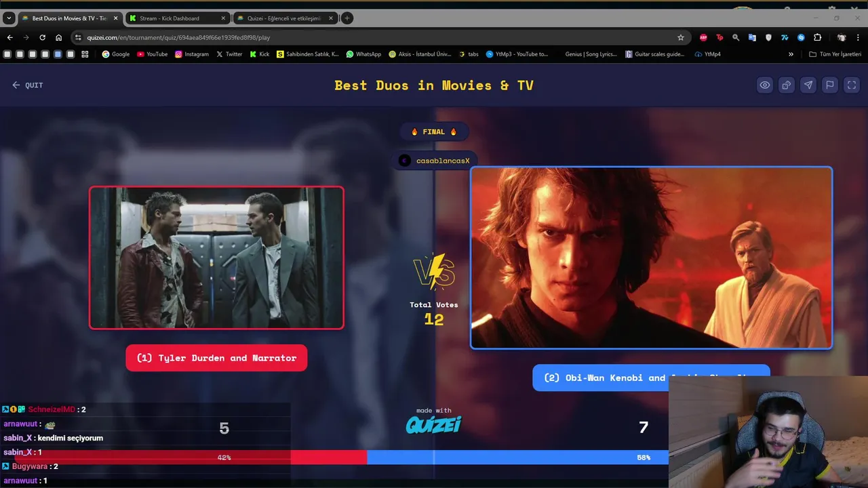This screenshot has height=488, width=868.
Task: Open the Guitar scales guide bookmark
Action: (x=655, y=54)
